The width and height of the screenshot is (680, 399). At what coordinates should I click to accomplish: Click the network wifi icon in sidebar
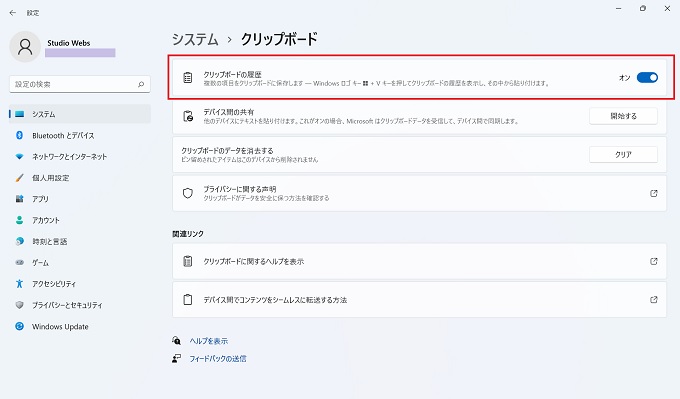click(x=20, y=157)
